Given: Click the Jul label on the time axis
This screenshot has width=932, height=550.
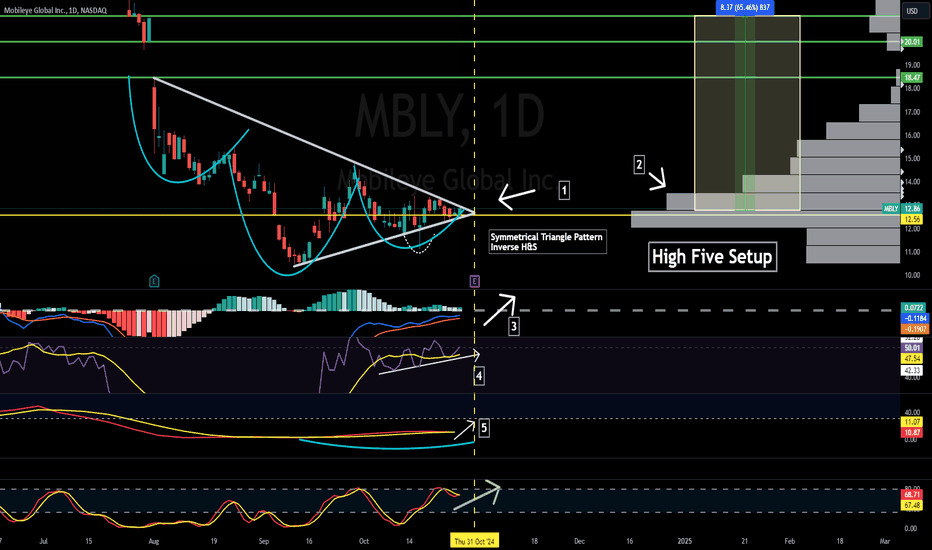Looking at the screenshot, I should pyautogui.click(x=43, y=541).
